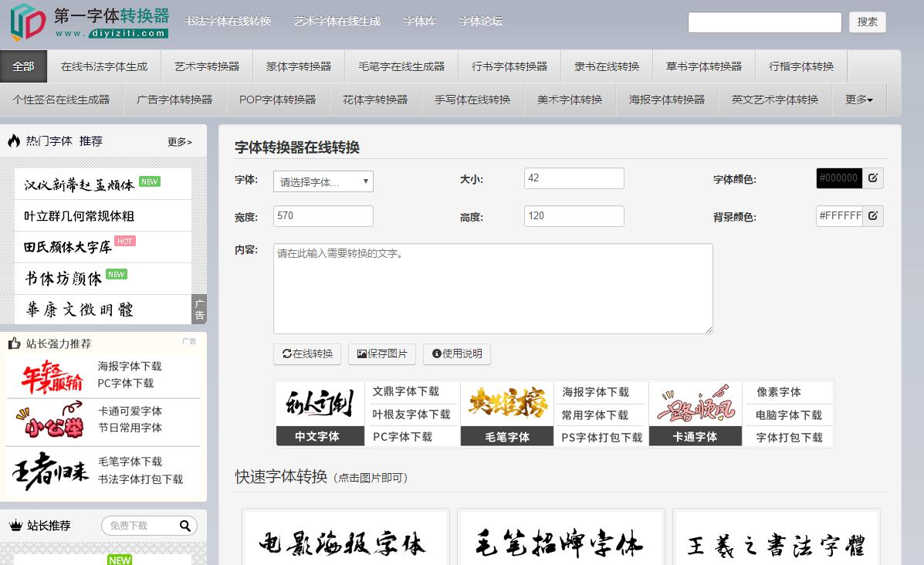The height and width of the screenshot is (565, 924).
Task: Click the 内容 text input area
Action: point(492,288)
